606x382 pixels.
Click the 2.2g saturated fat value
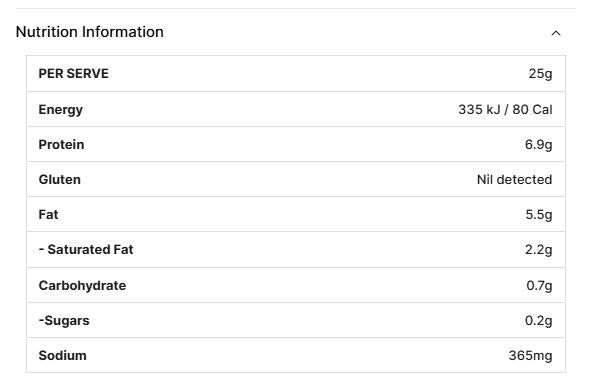click(538, 250)
